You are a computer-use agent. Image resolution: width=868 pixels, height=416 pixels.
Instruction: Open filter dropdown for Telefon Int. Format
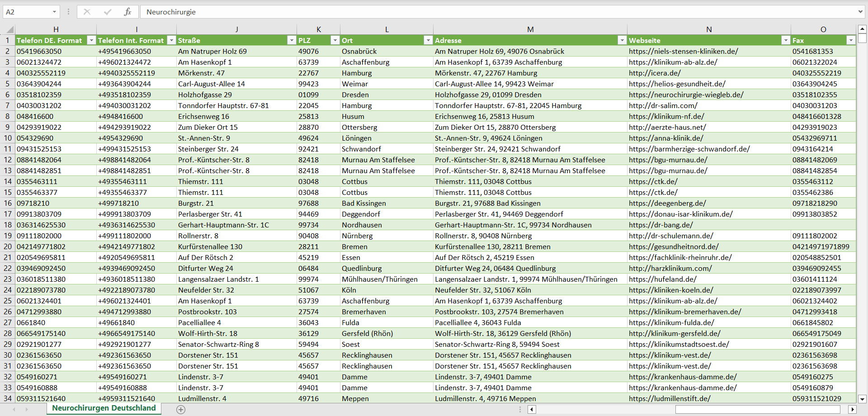[171, 40]
